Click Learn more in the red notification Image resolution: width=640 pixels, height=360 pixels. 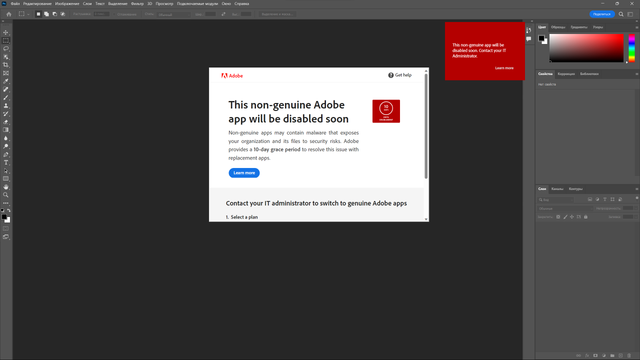(x=504, y=68)
